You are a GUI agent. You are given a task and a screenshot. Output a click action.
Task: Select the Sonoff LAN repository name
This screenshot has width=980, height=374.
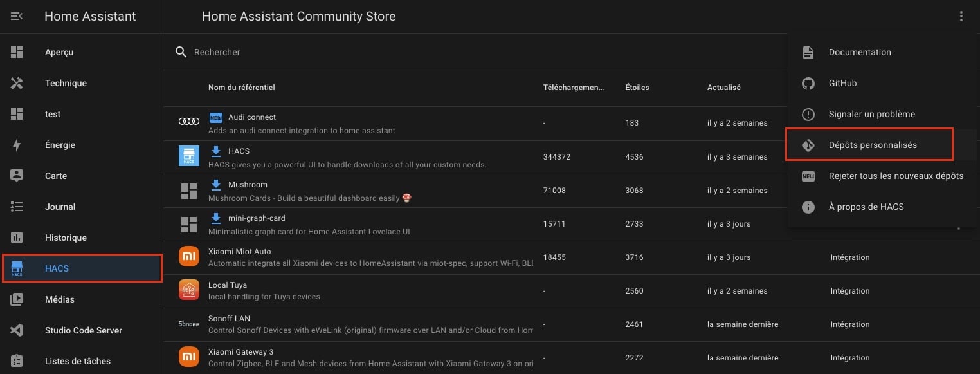click(x=229, y=319)
